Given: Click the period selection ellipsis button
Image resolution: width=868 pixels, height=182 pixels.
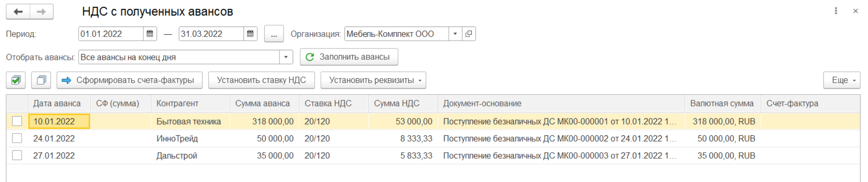Looking at the screenshot, I should tap(274, 34).
